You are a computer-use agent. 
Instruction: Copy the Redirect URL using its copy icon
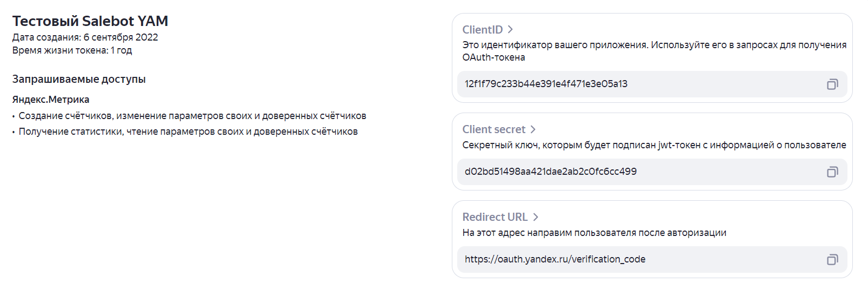(x=832, y=259)
